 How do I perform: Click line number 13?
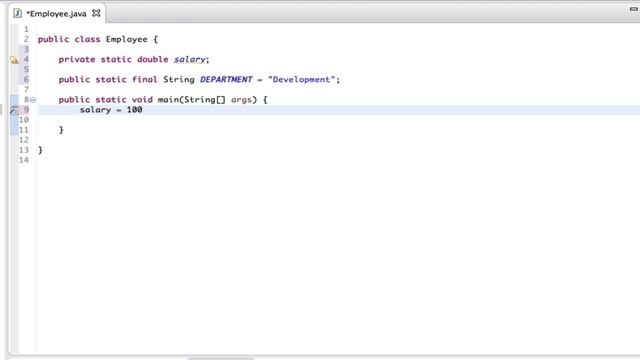point(24,150)
